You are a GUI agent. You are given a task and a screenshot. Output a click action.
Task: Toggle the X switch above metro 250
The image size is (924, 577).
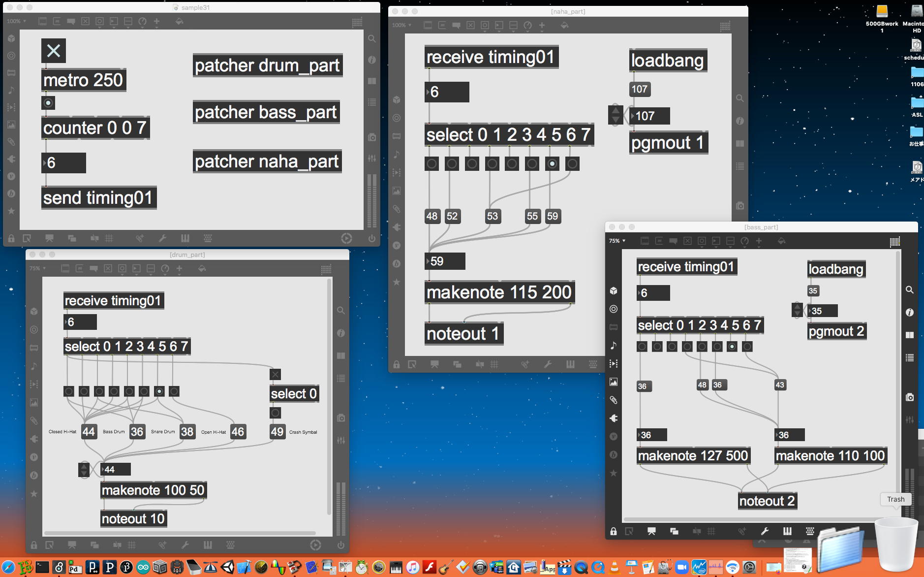pos(54,51)
